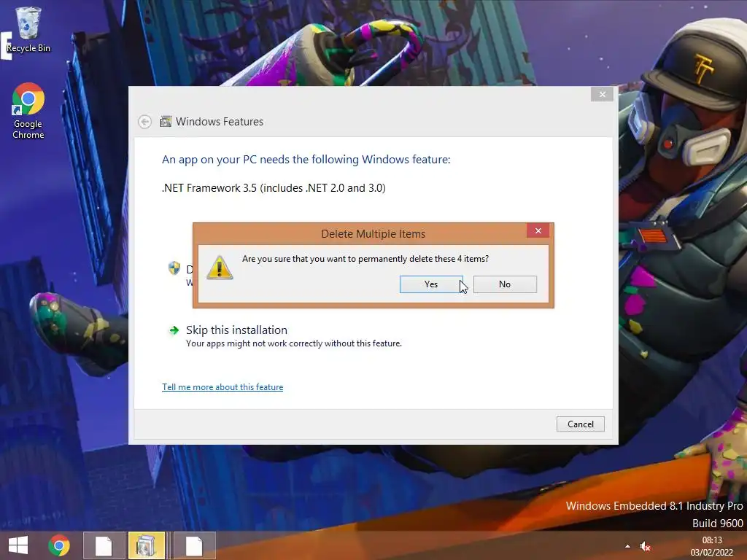Switch to the last blank document taskbar item

point(194,545)
